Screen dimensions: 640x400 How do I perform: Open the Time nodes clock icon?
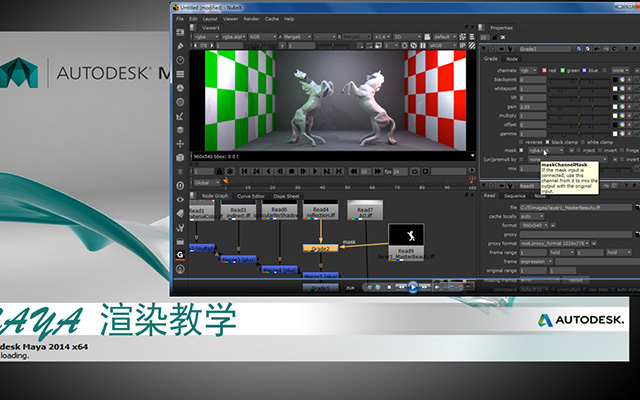[180, 60]
